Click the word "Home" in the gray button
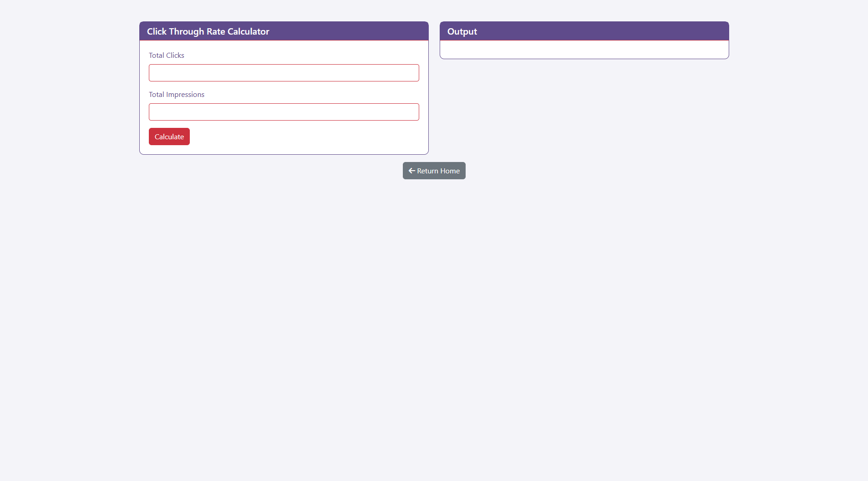Screen dimensions: 868x481 (450, 171)
